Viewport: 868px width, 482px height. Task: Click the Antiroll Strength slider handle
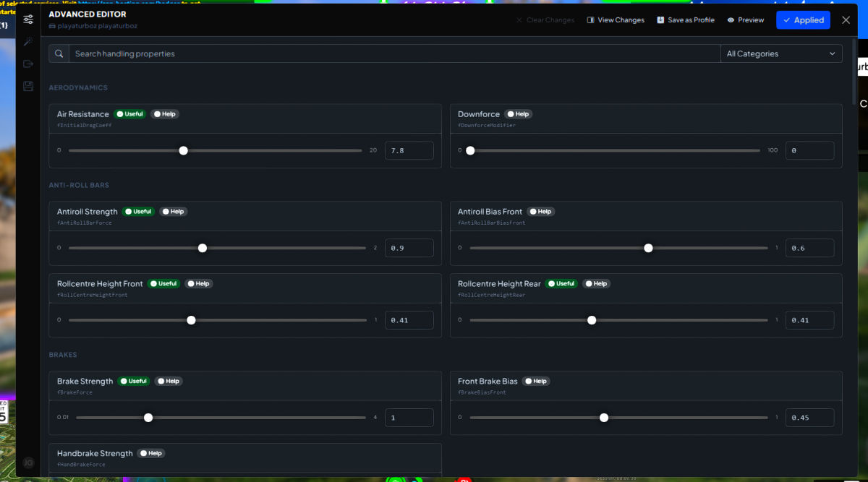[x=203, y=248]
